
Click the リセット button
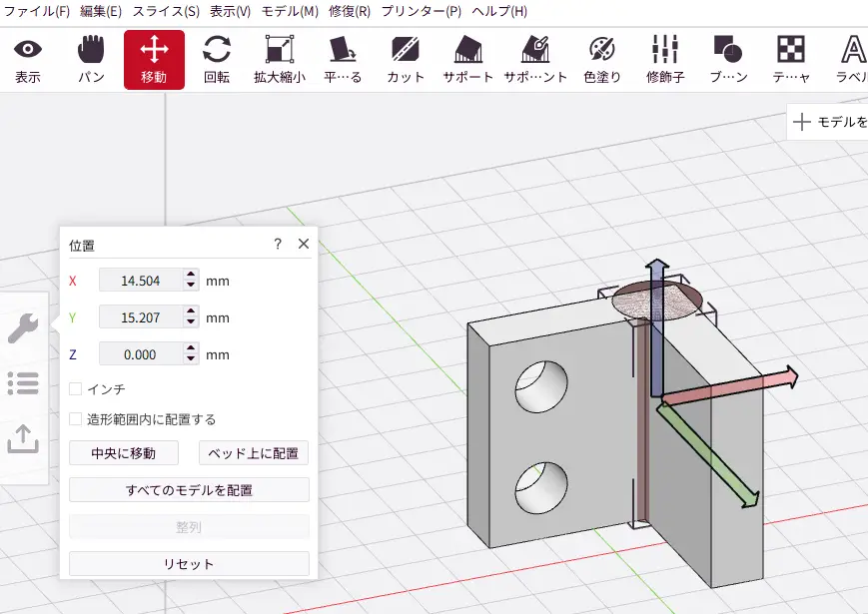pyautogui.click(x=189, y=564)
